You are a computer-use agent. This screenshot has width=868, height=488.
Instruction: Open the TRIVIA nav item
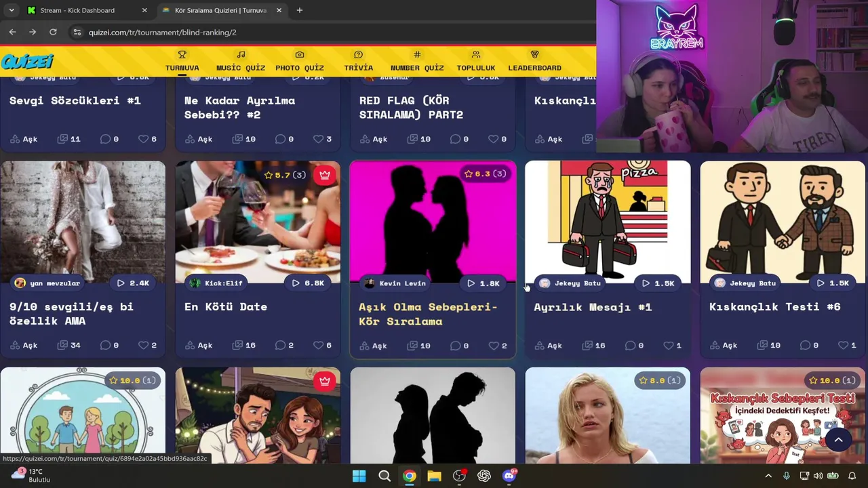(358, 61)
